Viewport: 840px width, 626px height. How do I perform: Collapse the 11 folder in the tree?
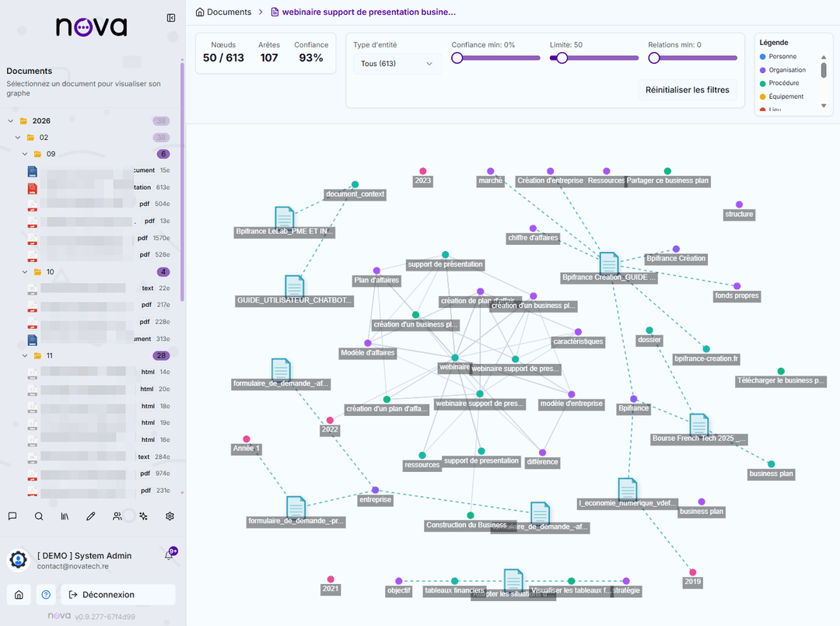coord(25,355)
